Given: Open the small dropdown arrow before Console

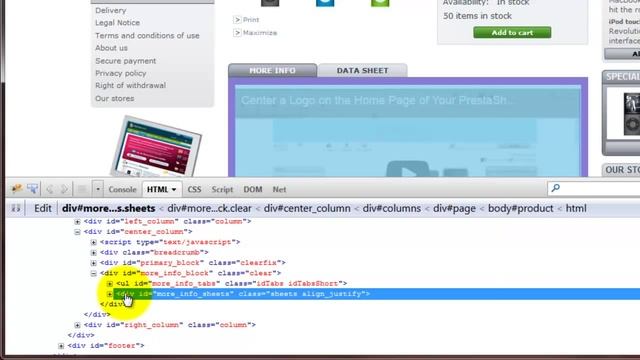Looking at the screenshot, I should (98, 189).
